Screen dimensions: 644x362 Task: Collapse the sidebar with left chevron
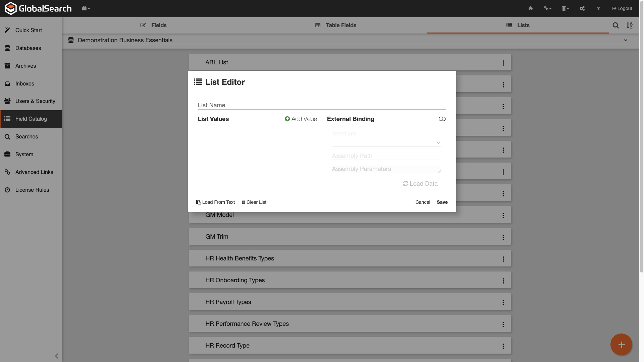56,356
